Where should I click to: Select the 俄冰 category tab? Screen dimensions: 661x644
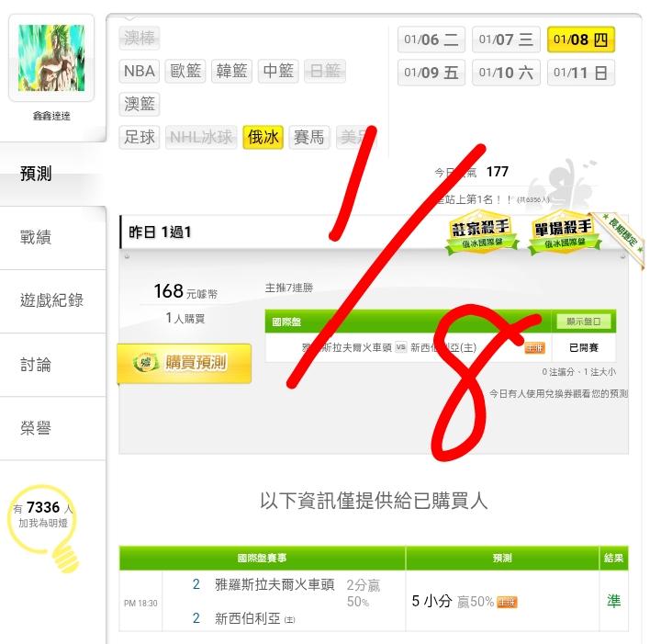point(263,137)
